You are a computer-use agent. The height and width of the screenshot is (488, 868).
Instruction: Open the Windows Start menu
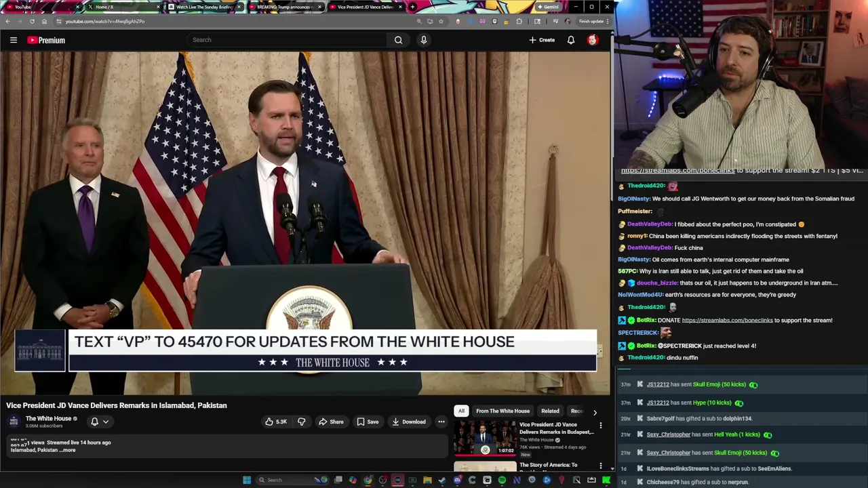click(x=247, y=480)
